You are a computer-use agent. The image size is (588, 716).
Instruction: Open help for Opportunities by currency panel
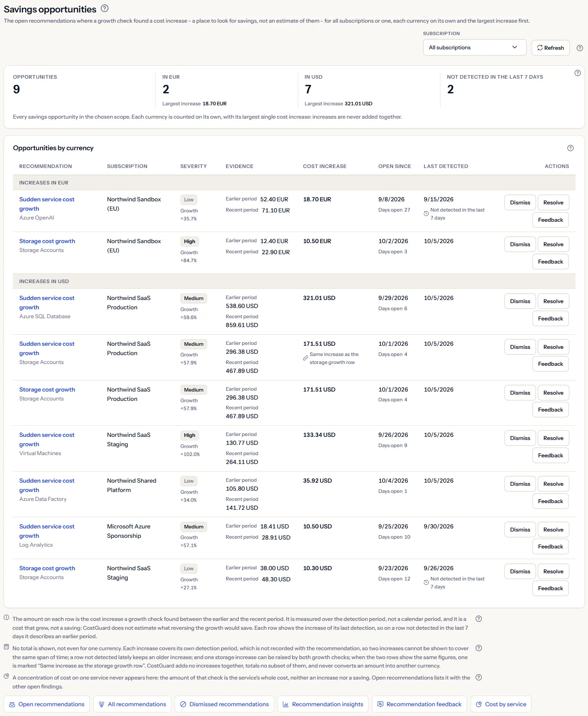pyautogui.click(x=570, y=148)
